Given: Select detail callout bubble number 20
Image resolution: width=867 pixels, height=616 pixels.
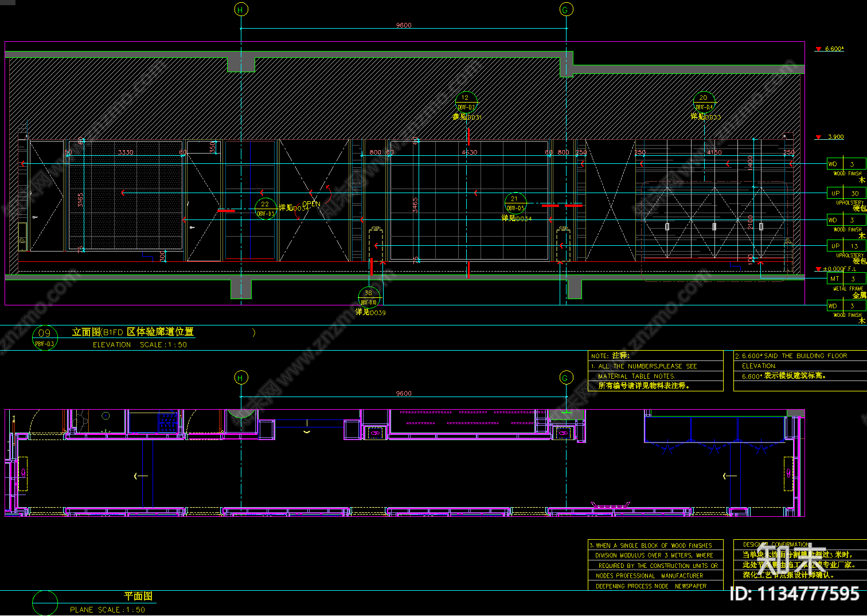Looking at the screenshot, I should (x=704, y=102).
